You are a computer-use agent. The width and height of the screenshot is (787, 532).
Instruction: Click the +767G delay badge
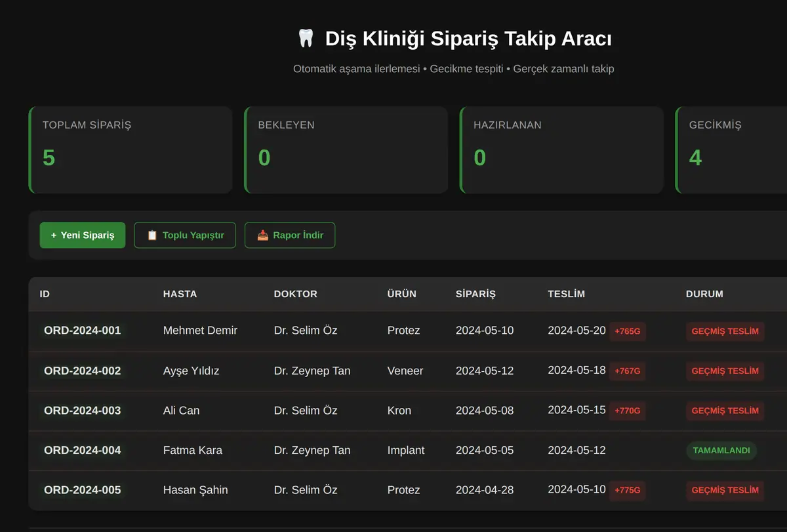628,371
